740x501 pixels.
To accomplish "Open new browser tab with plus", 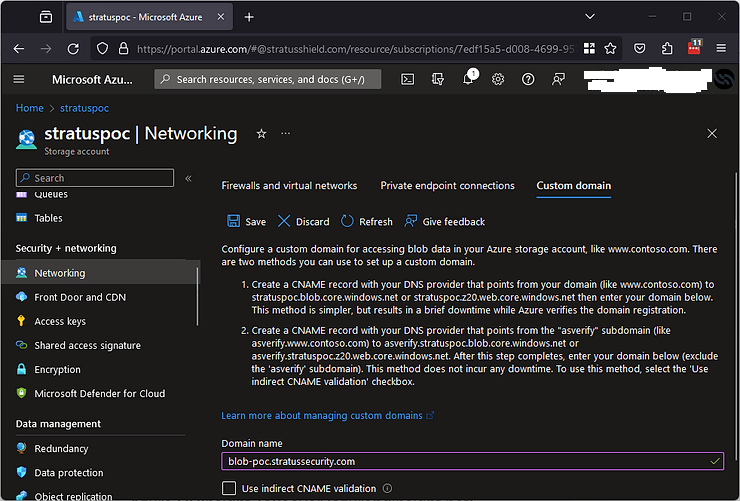I will point(249,17).
